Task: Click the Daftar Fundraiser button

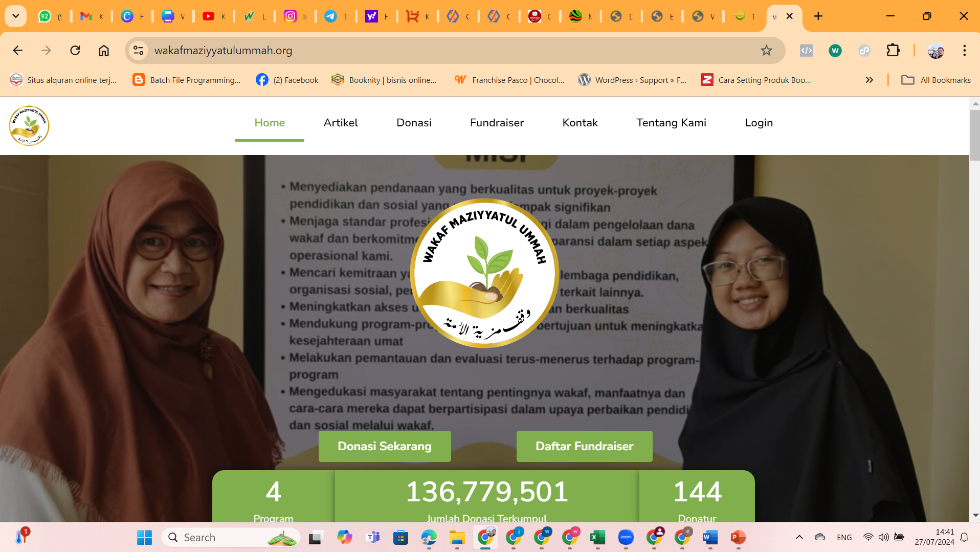Action: pyautogui.click(x=584, y=446)
